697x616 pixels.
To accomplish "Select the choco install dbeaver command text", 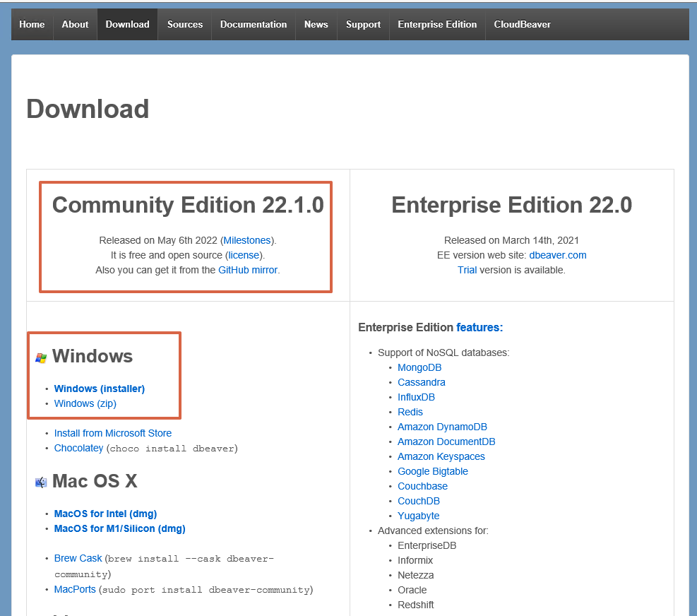I will (172, 449).
